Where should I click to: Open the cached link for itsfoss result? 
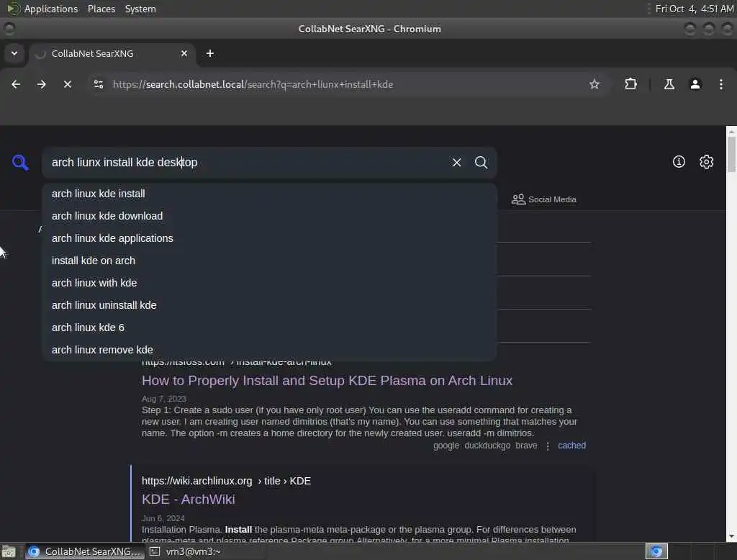pos(571,446)
